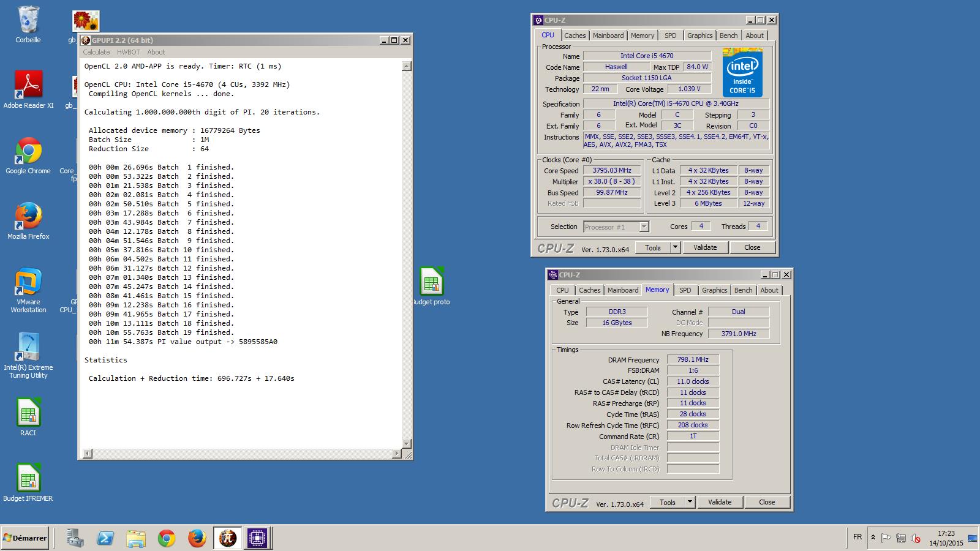
Task: Switch to Caches tab in top CPU-Z
Action: click(575, 36)
